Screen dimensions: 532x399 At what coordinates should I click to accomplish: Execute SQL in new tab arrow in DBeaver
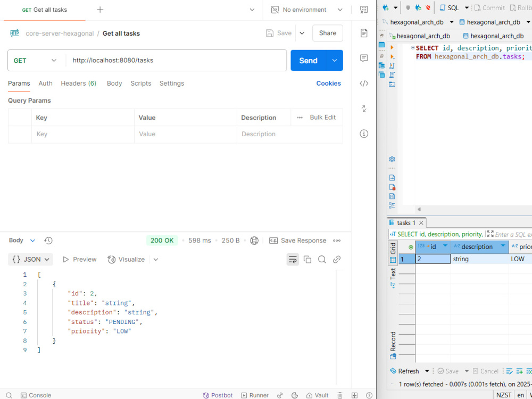click(x=392, y=57)
